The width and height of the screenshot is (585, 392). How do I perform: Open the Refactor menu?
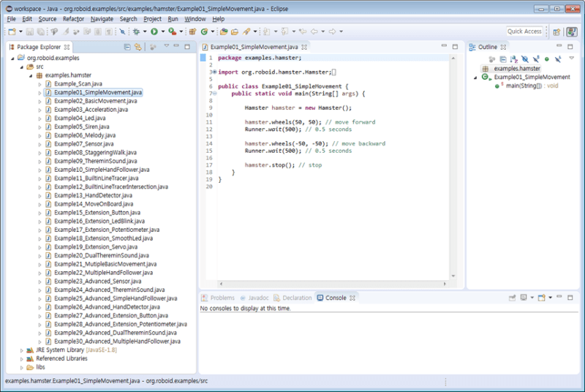click(73, 19)
